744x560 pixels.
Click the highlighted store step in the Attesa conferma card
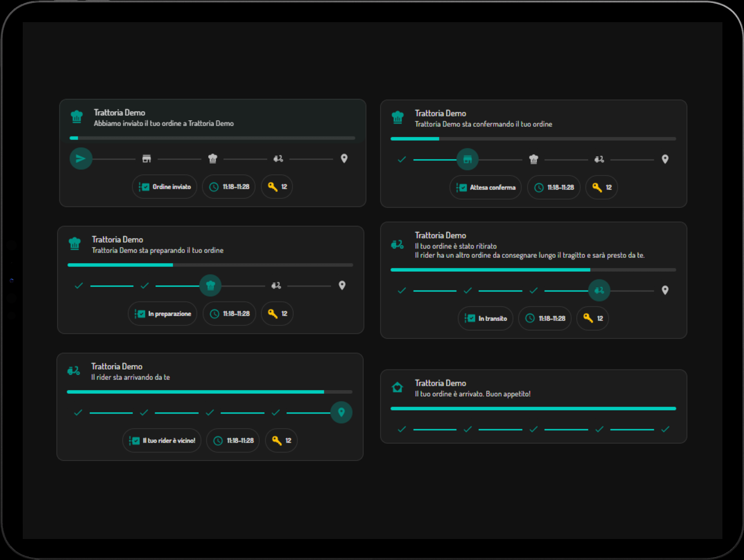click(x=468, y=159)
